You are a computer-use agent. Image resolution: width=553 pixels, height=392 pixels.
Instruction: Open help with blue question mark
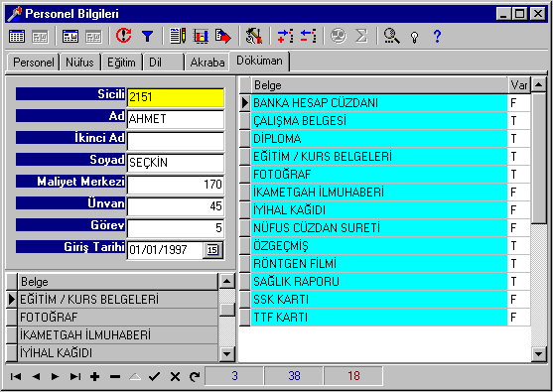click(x=437, y=36)
